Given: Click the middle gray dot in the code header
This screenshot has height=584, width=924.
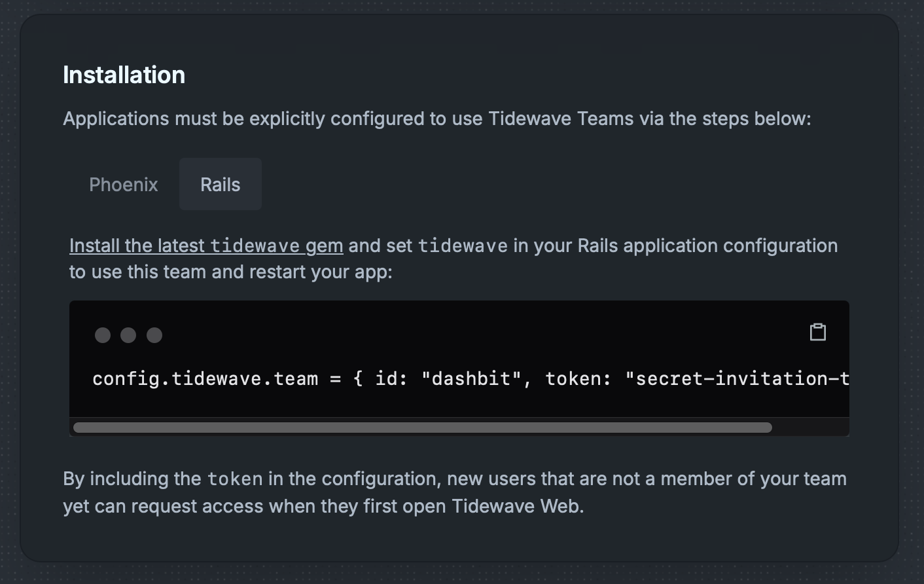Looking at the screenshot, I should tap(128, 335).
